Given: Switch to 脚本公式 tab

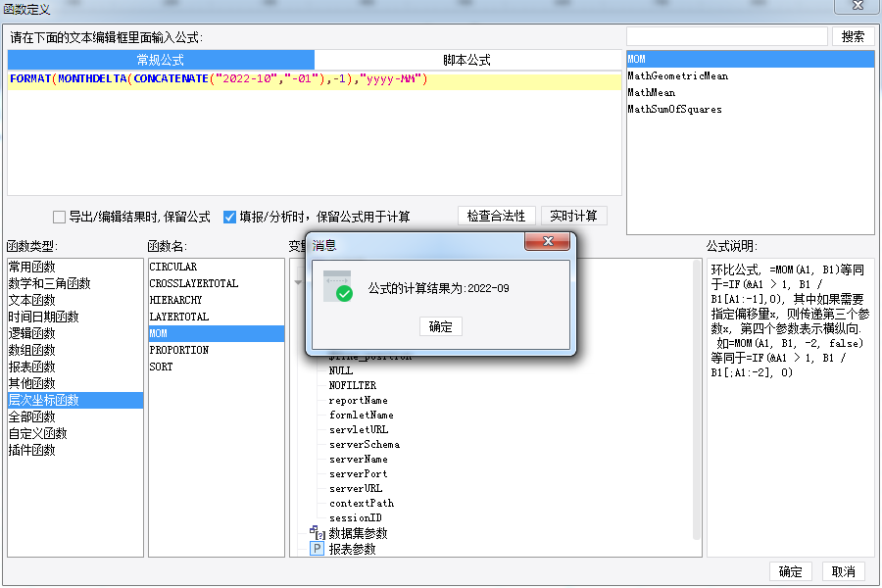Looking at the screenshot, I should point(466,60).
